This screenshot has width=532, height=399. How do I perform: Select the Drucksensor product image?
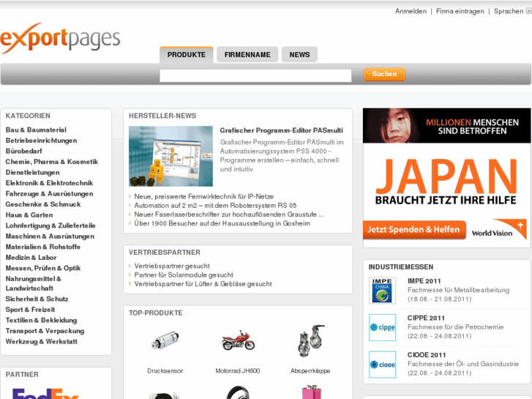[163, 341]
